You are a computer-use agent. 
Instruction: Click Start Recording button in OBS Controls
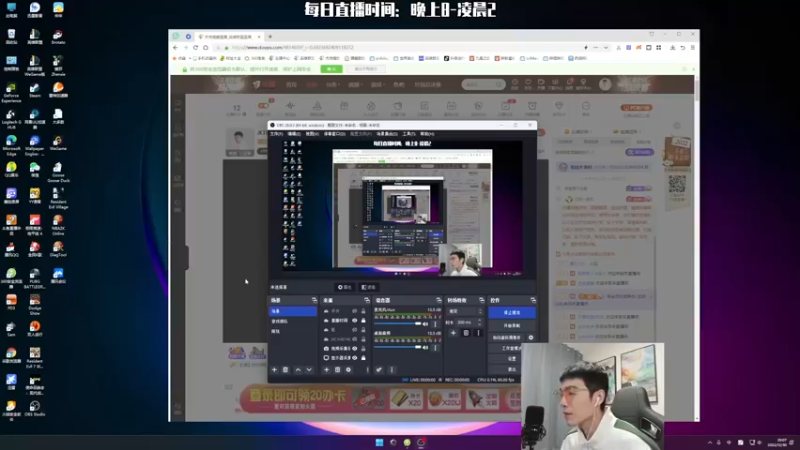512,326
